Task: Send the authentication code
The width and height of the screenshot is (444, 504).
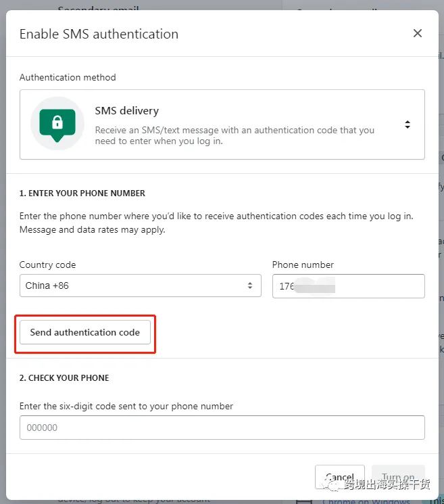Action: [x=85, y=332]
